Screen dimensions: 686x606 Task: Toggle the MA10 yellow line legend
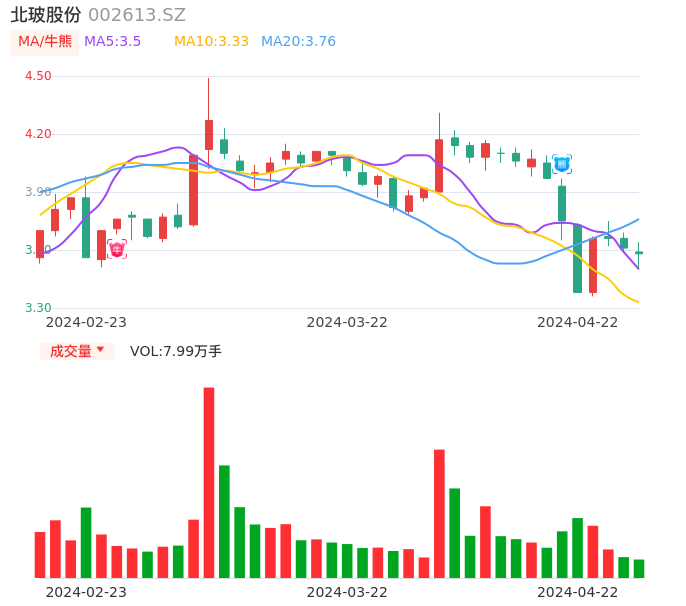(x=211, y=41)
